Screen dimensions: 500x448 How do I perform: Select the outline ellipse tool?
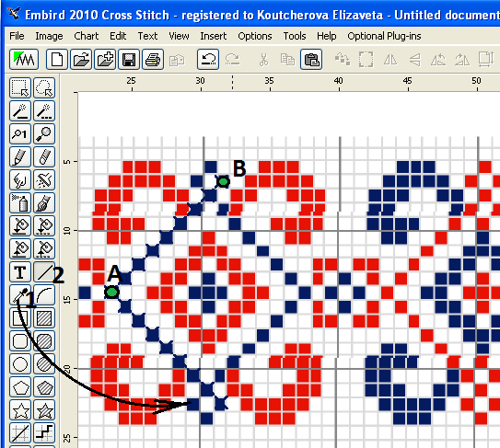(x=20, y=364)
